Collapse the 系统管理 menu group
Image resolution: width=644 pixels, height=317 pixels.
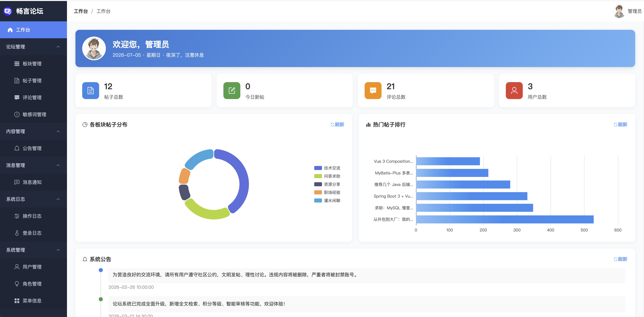click(x=33, y=250)
